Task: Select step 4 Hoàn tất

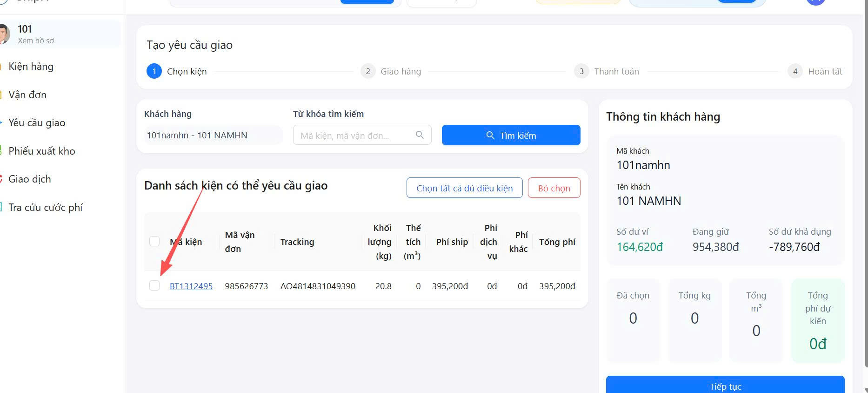Action: click(x=815, y=71)
